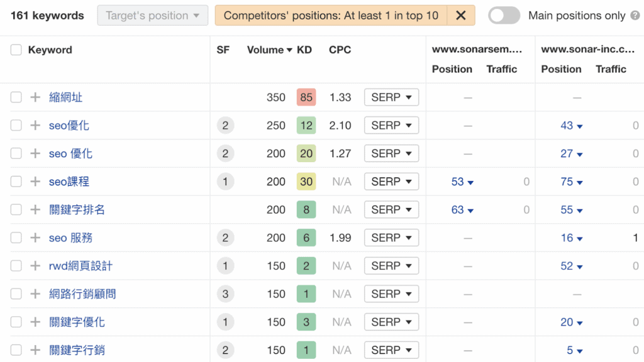Open the SERP dropdown for 縮網址
The width and height of the screenshot is (644, 362).
click(391, 97)
